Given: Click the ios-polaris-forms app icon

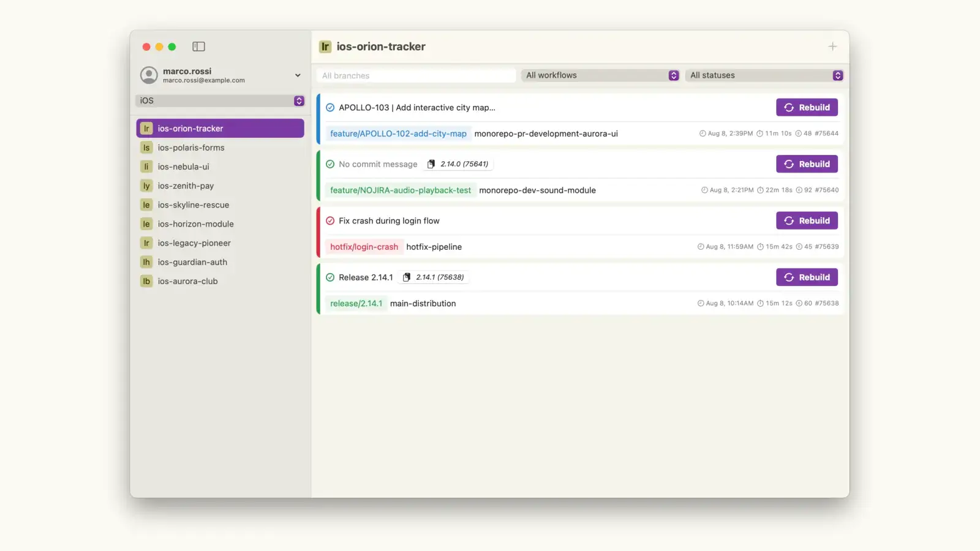Looking at the screenshot, I should tap(146, 148).
